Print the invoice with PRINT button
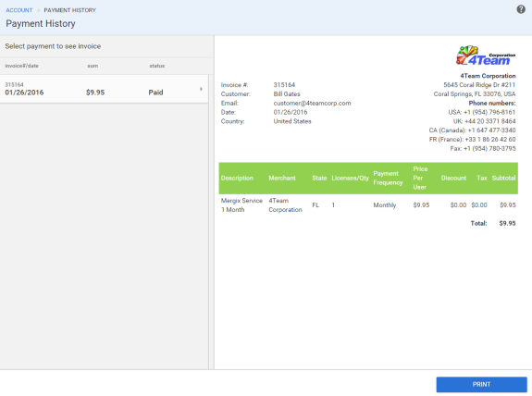Image resolution: width=532 pixels, height=396 pixels. (481, 385)
